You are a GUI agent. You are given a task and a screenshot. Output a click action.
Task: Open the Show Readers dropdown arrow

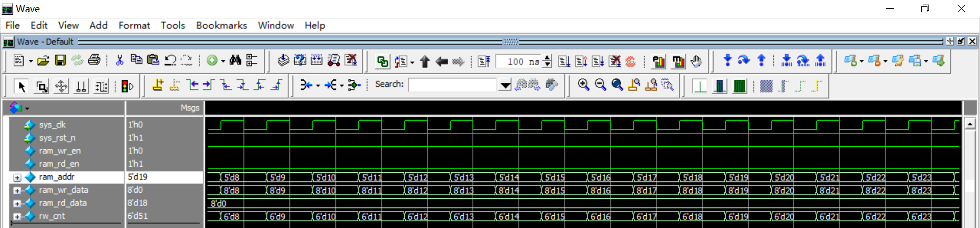click(341, 85)
